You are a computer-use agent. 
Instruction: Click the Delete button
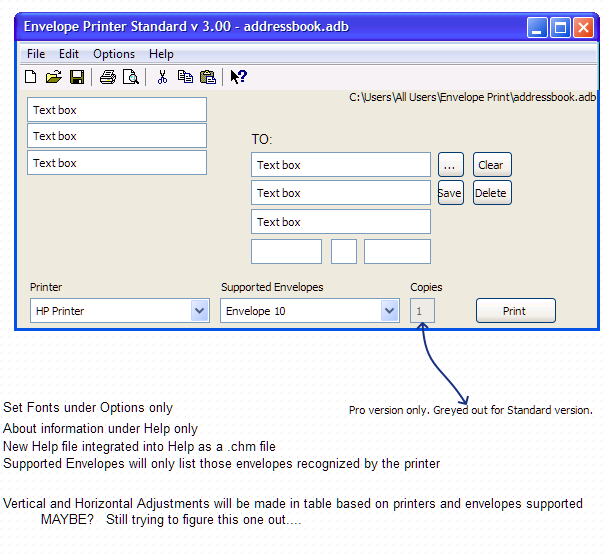point(491,193)
